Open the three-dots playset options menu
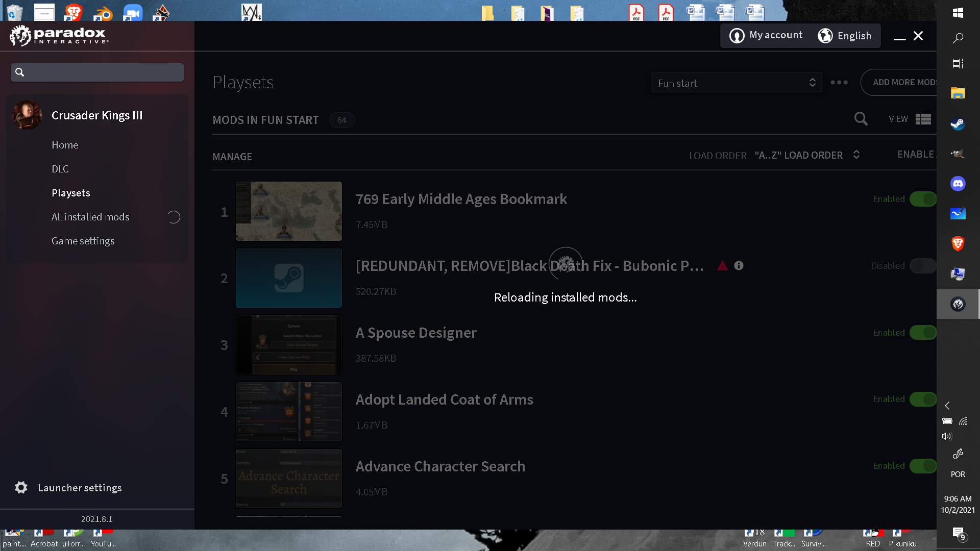Viewport: 980px width, 551px height. point(839,82)
